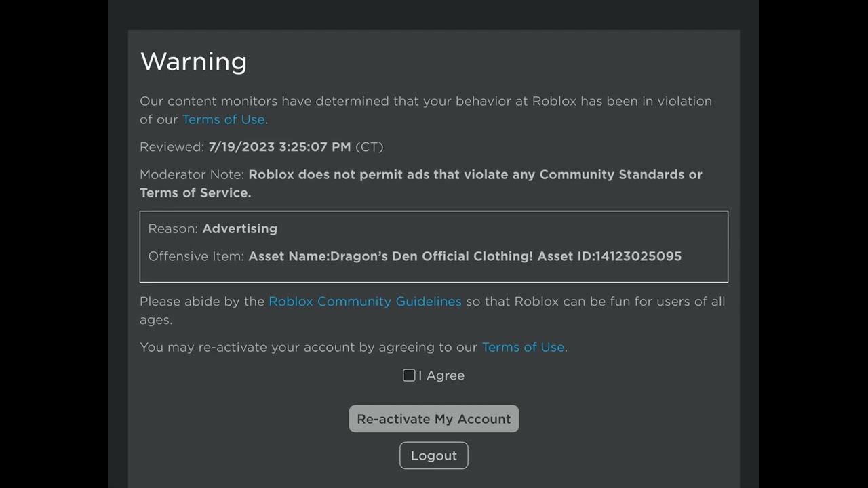Tick the I Agree checkbox

(x=409, y=375)
